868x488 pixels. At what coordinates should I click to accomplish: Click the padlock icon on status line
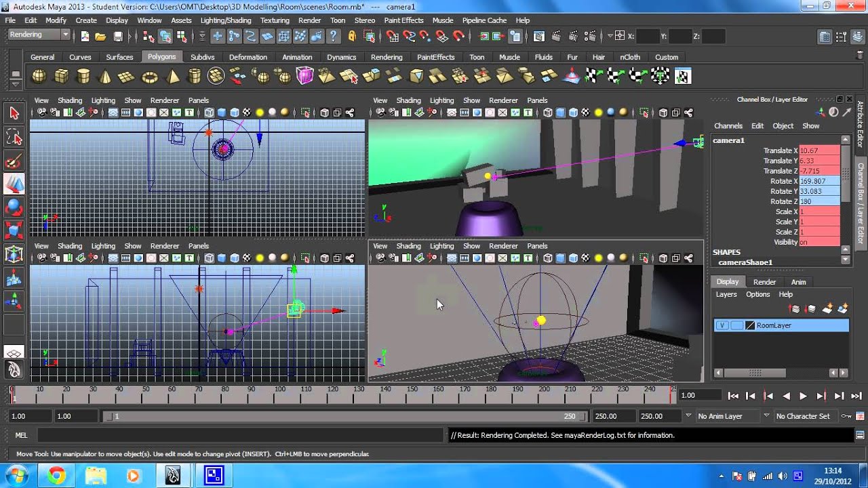pos(352,36)
